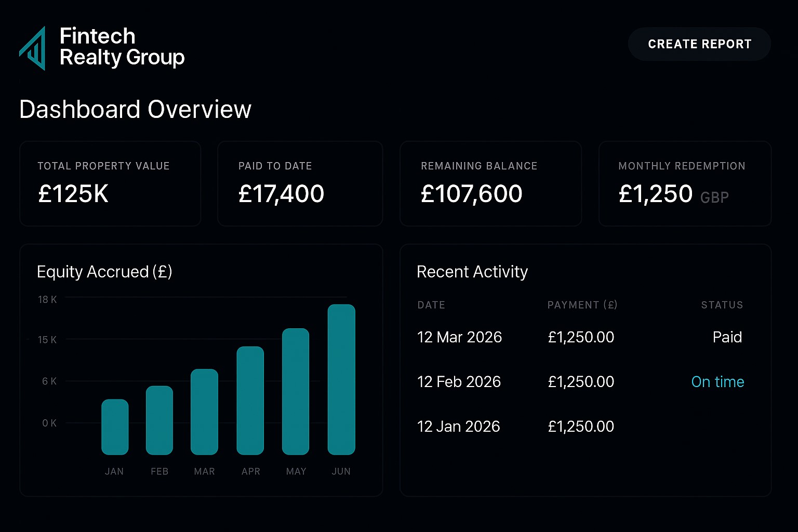Open the On time status link

click(x=717, y=382)
